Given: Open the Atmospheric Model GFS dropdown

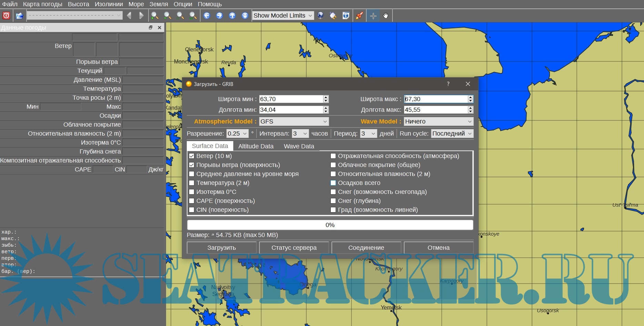Looking at the screenshot, I should pos(294,121).
